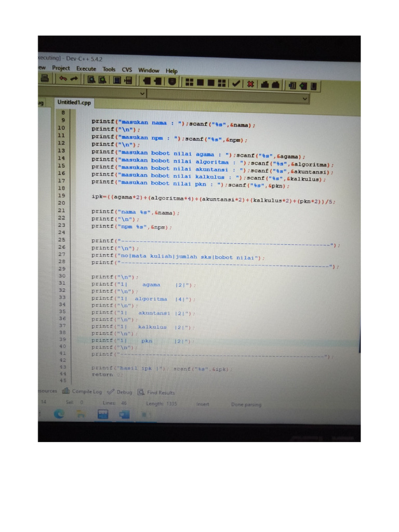Click the Replace magnifier icon

point(102,80)
